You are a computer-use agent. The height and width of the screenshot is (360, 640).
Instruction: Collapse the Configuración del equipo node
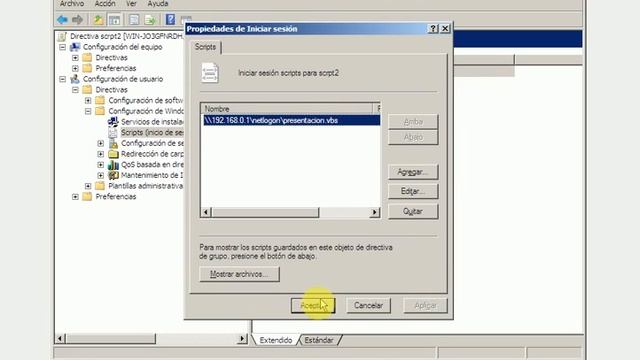62,47
